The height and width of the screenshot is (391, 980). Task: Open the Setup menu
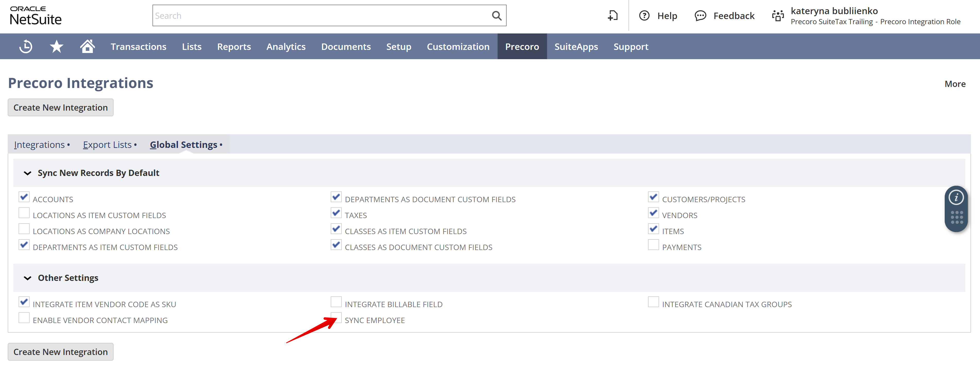(x=399, y=46)
